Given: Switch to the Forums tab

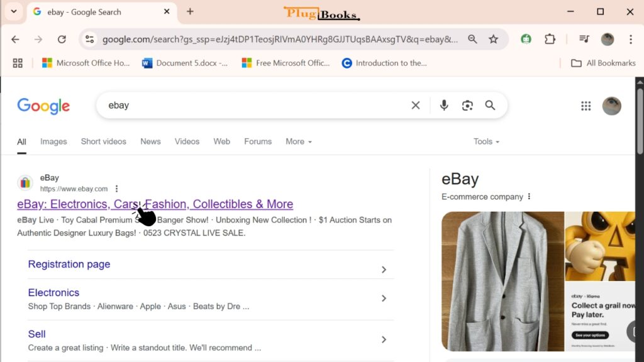Looking at the screenshot, I should (x=258, y=141).
